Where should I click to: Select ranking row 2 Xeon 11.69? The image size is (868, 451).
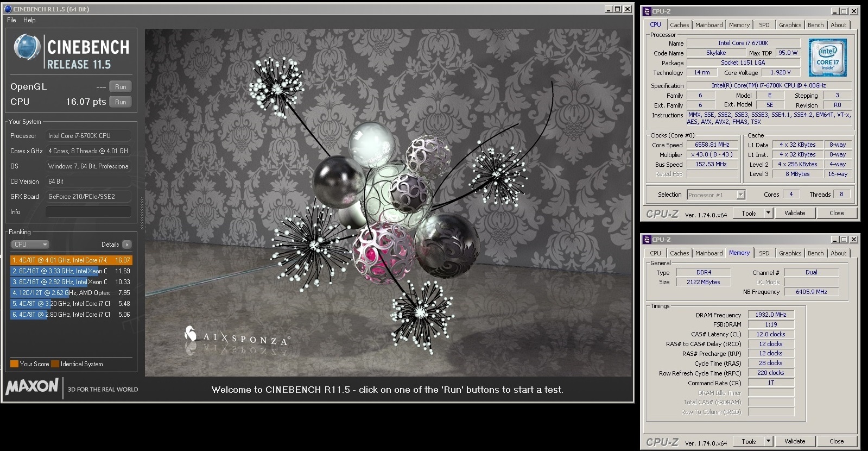71,271
